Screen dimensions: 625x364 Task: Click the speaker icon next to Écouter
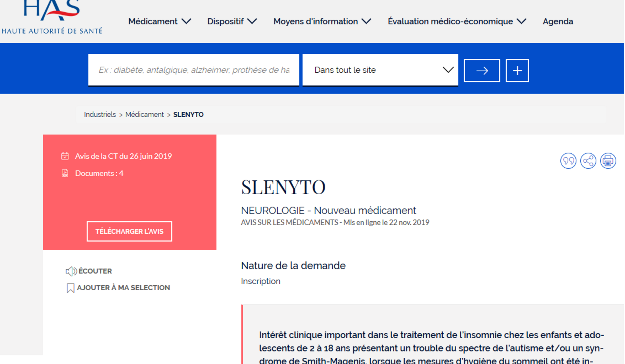(x=71, y=271)
